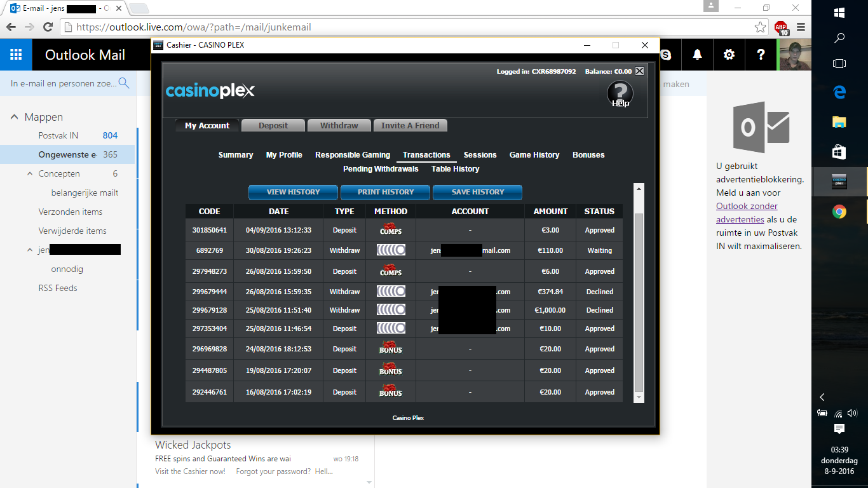Bookmark this page with the star icon
Image resolution: width=868 pixels, height=488 pixels.
(760, 27)
